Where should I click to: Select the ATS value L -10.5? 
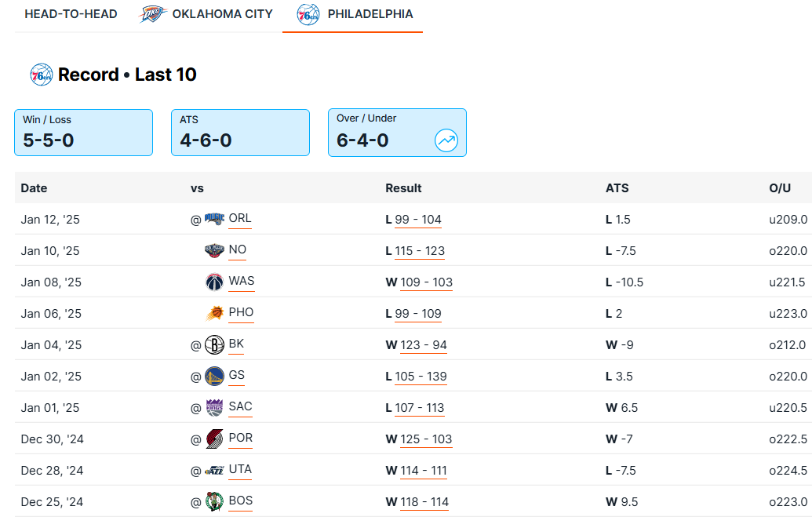click(x=624, y=282)
